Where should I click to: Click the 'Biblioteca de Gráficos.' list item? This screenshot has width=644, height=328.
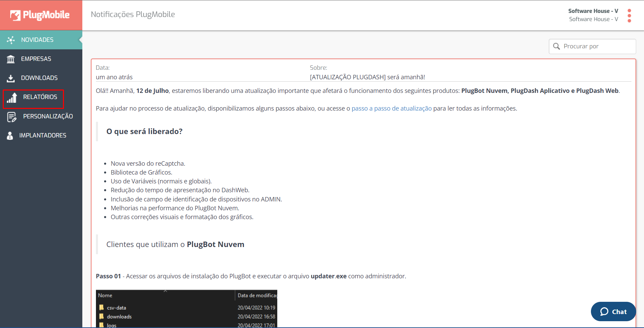pyautogui.click(x=142, y=173)
